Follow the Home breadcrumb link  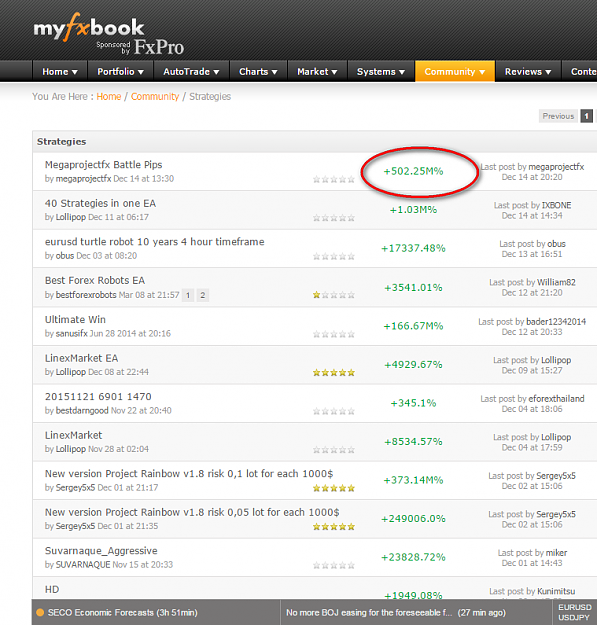[x=108, y=96]
